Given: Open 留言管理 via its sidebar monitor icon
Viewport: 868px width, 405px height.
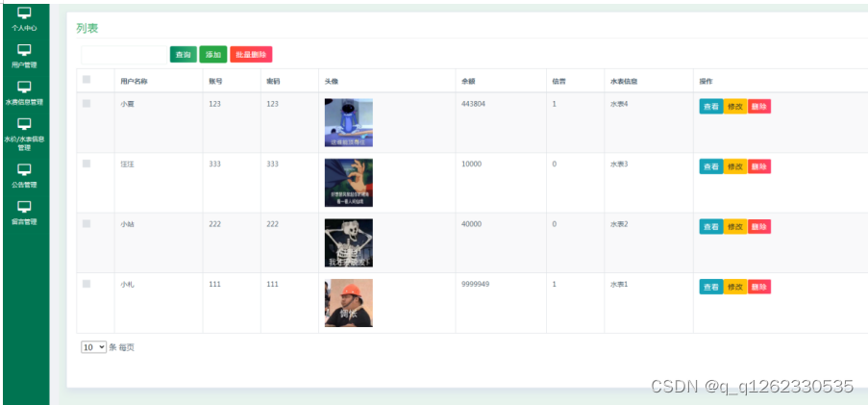Looking at the screenshot, I should (24, 207).
